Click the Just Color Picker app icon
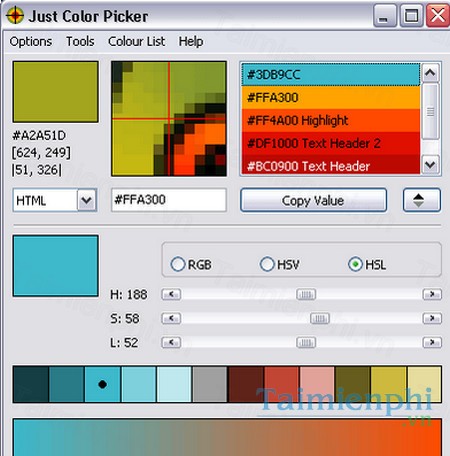 pos(15,15)
